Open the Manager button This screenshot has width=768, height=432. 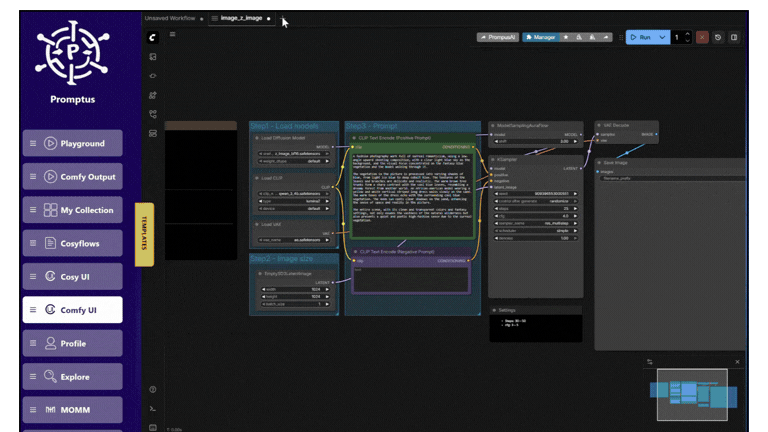pos(540,37)
